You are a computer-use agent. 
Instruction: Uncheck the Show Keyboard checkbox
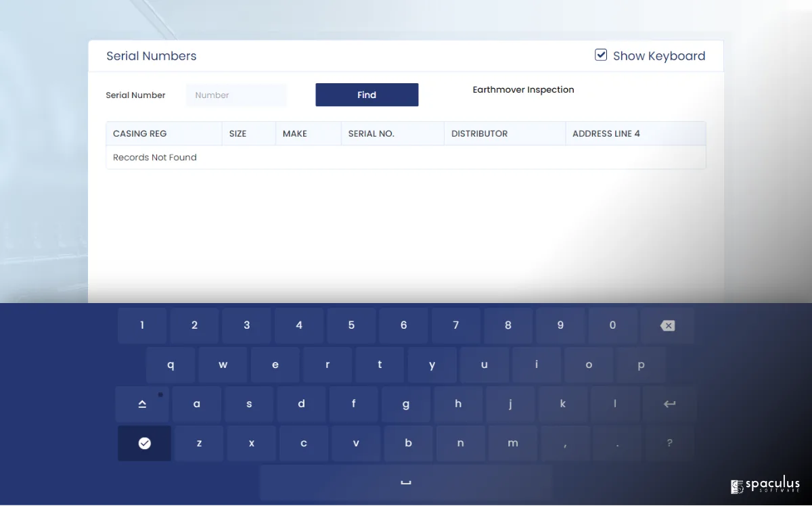[601, 55]
